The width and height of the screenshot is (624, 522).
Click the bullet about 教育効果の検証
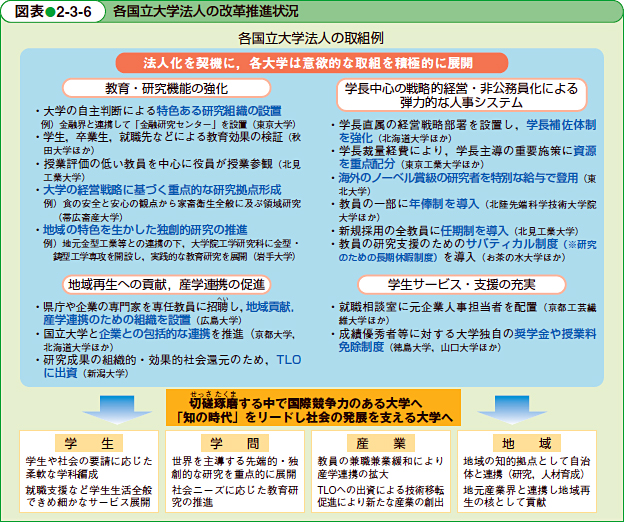tap(169, 143)
